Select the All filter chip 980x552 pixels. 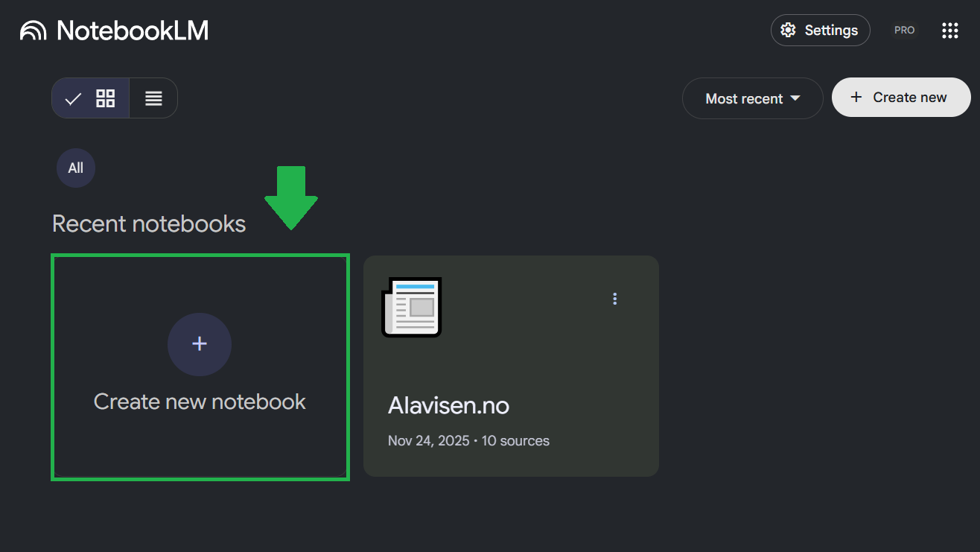pos(75,168)
